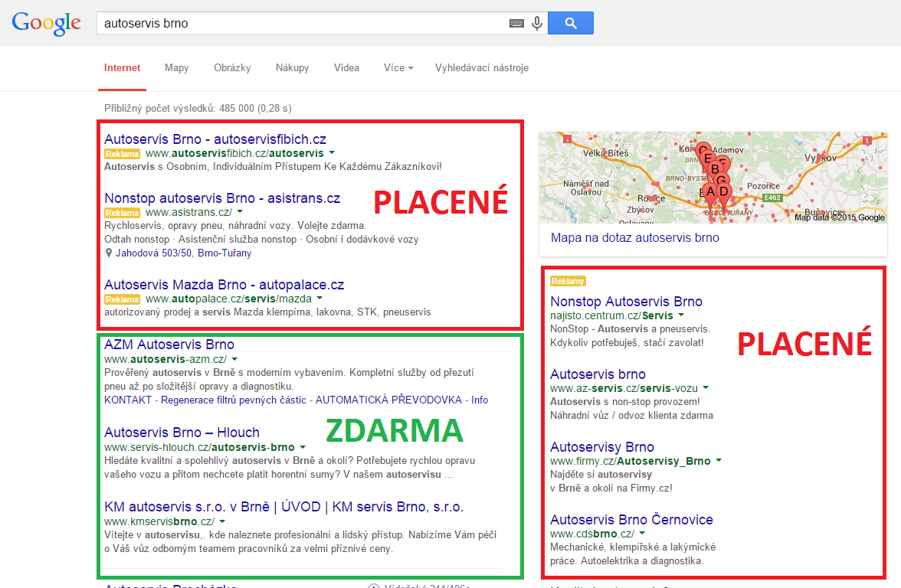The image size is (901, 588).
Task: Click the blue search magnifier button
Action: pyautogui.click(x=571, y=23)
